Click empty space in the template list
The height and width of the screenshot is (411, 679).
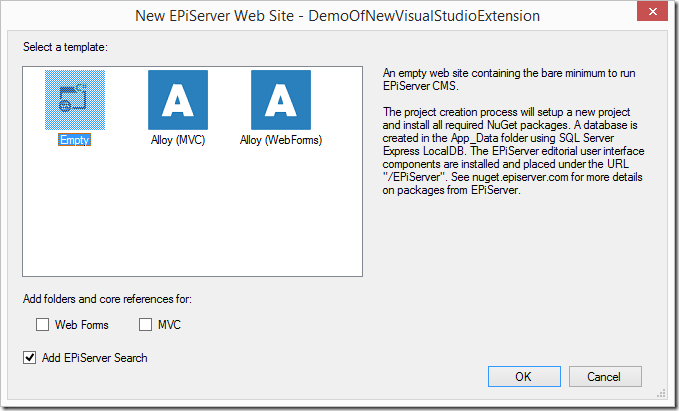(190, 220)
